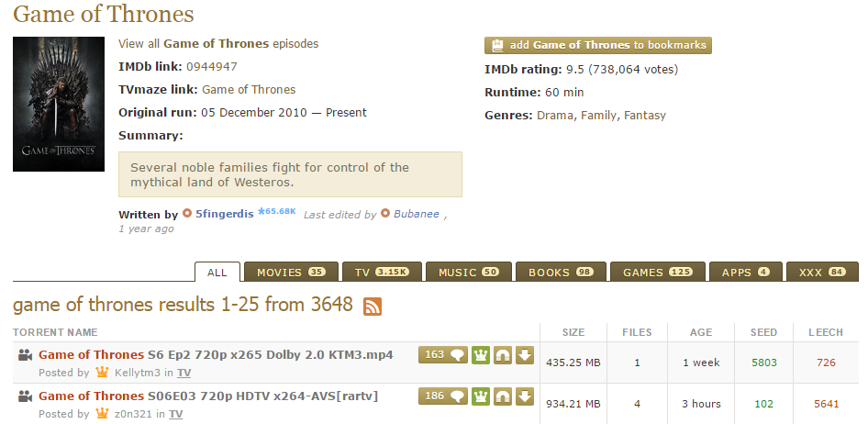Sort results by SEED column
The height and width of the screenshot is (424, 868).
(x=764, y=332)
